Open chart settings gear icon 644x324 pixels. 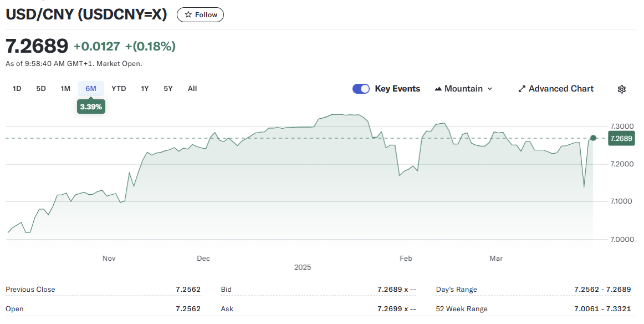622,89
